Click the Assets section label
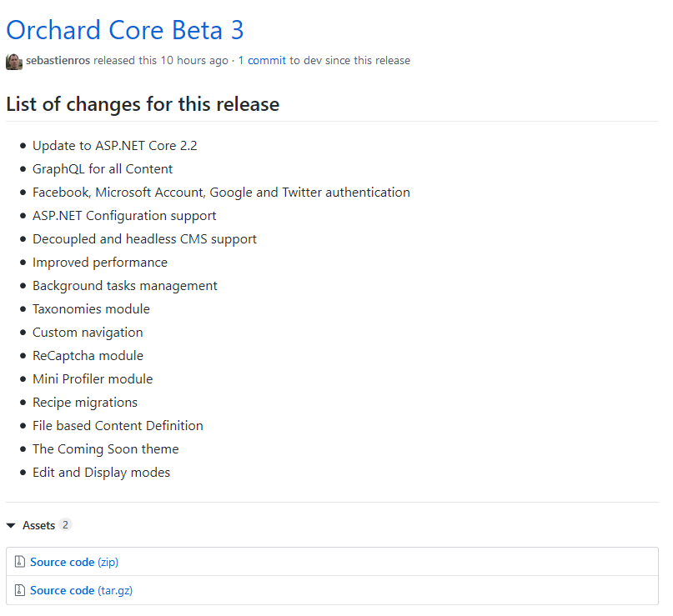673x616 pixels. point(38,525)
